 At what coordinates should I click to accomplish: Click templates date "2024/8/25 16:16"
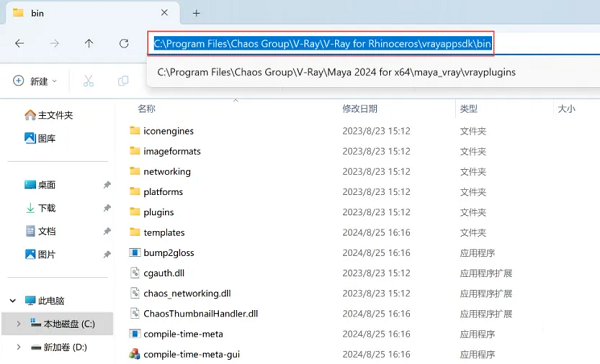point(376,232)
